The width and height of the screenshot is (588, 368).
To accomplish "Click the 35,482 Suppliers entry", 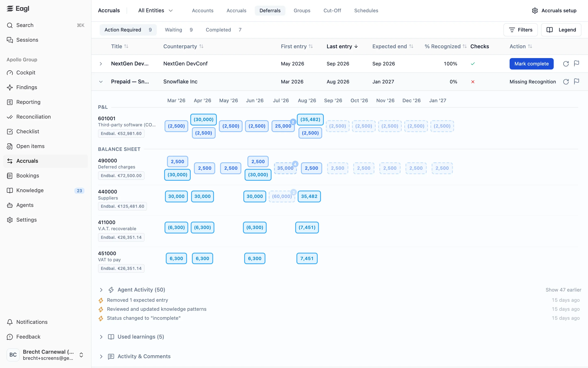I will [309, 196].
